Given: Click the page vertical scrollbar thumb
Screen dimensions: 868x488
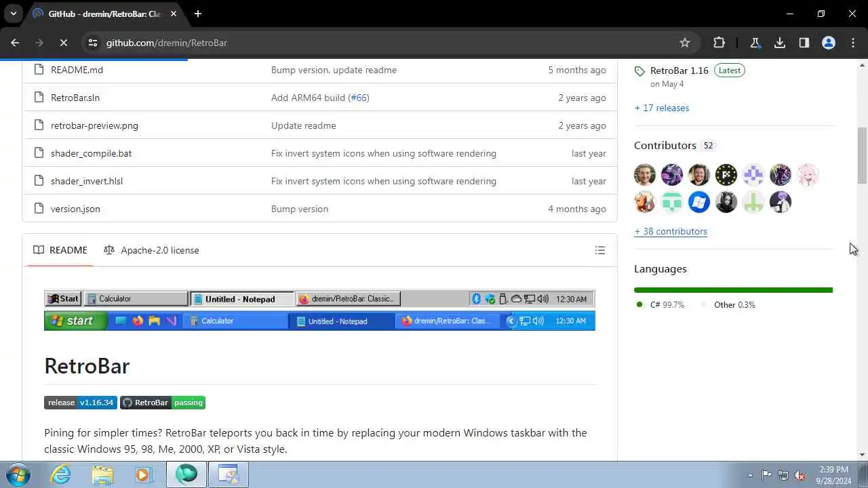Looking at the screenshot, I should coord(863,155).
